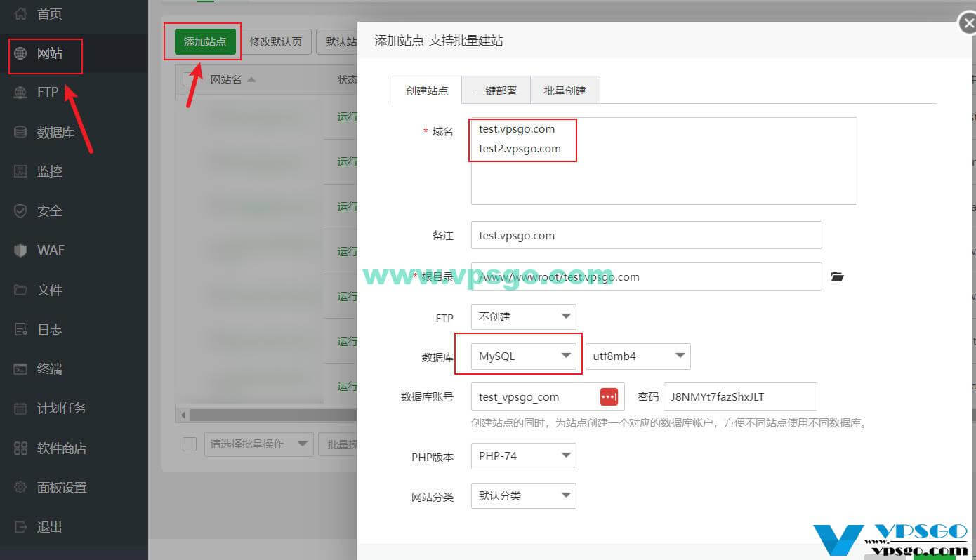Click the green 添加站点 button
Screen dimensions: 976x560
tap(205, 41)
